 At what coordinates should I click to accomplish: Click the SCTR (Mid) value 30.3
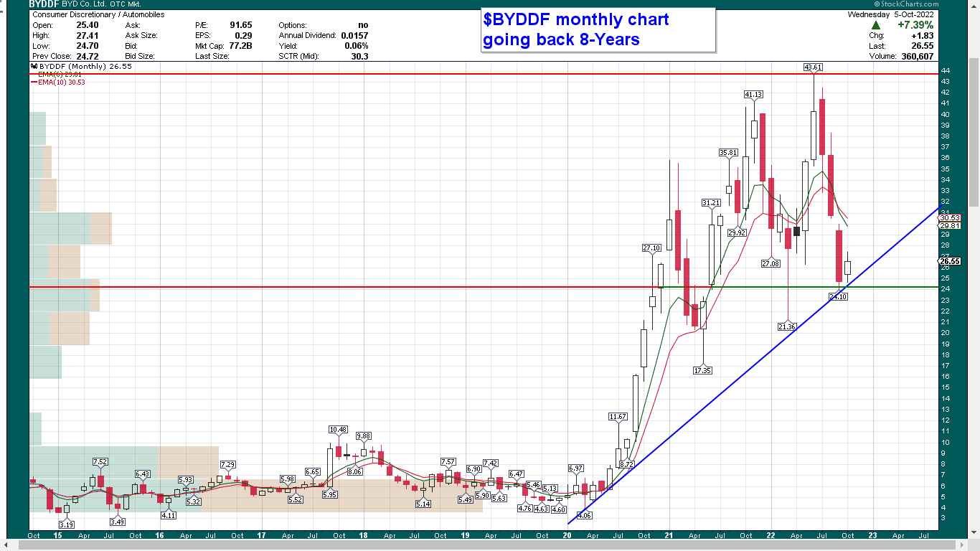360,56
